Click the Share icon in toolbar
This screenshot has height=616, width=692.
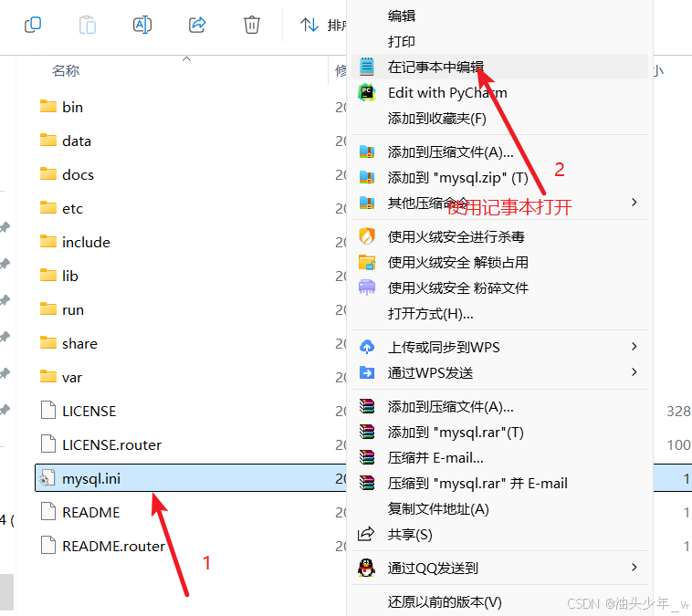pyautogui.click(x=197, y=25)
